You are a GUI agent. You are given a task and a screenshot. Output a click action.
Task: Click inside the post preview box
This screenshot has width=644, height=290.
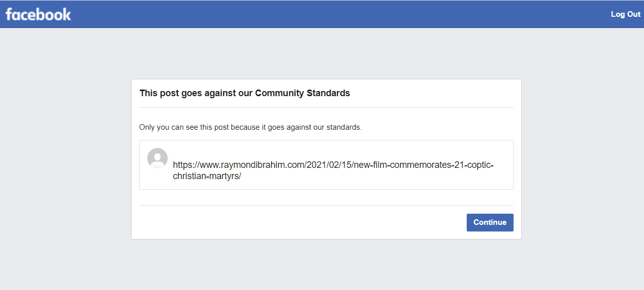point(326,165)
